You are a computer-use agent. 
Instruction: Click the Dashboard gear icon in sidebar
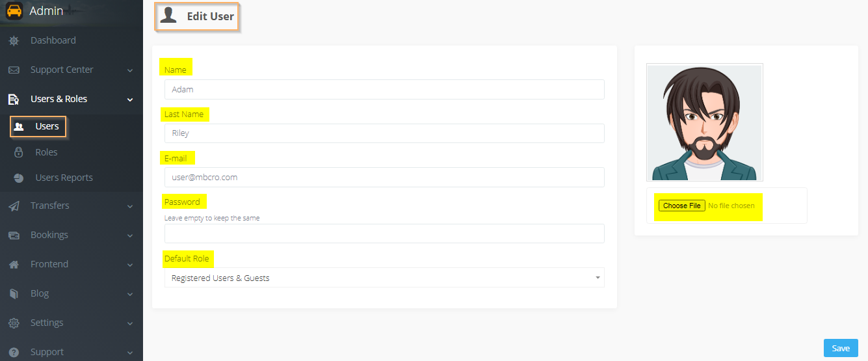[x=14, y=40]
